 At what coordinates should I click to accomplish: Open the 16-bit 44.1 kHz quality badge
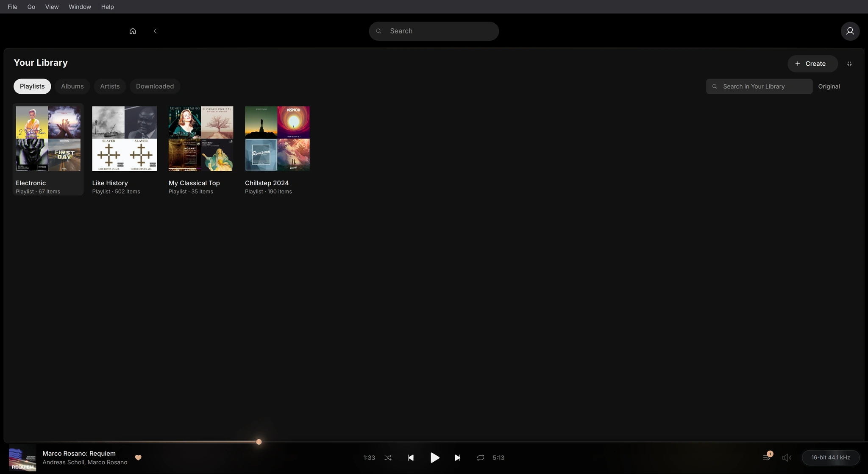click(x=830, y=457)
